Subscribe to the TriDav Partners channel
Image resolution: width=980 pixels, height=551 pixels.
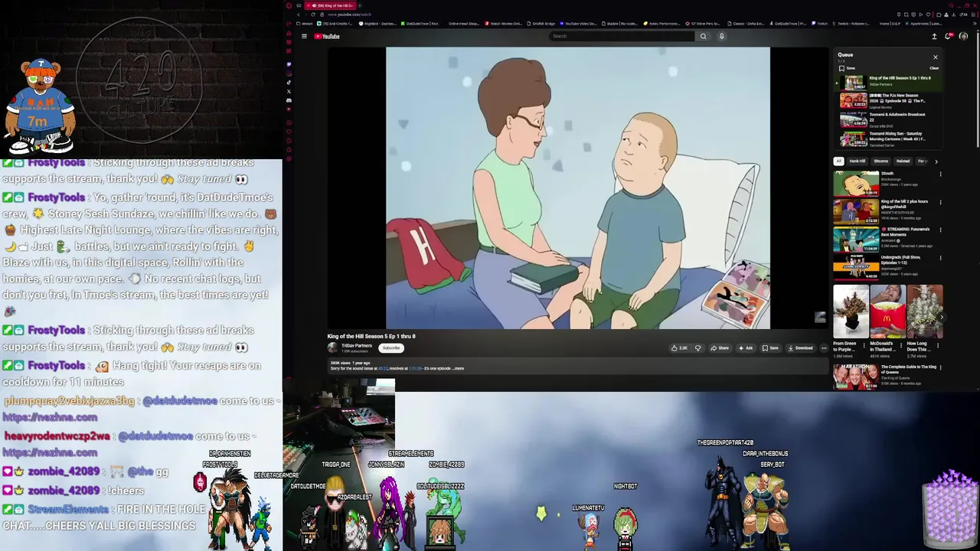pos(391,348)
